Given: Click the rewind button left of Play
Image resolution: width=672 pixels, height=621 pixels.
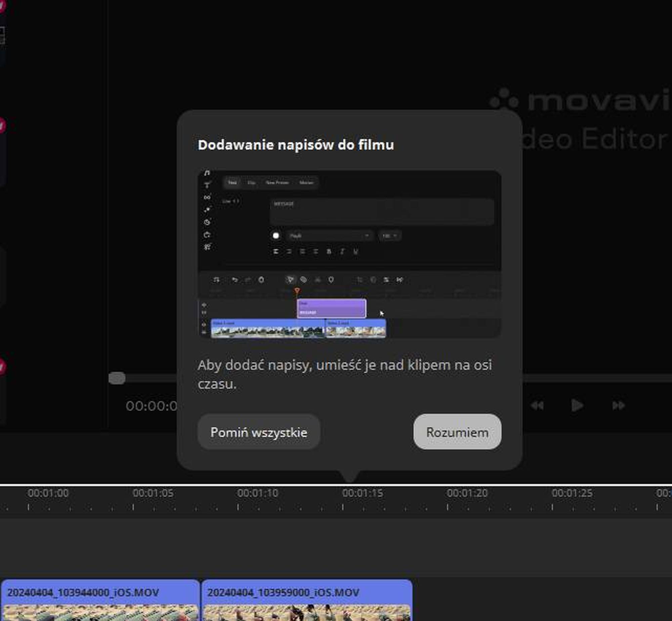Looking at the screenshot, I should click(x=537, y=405).
